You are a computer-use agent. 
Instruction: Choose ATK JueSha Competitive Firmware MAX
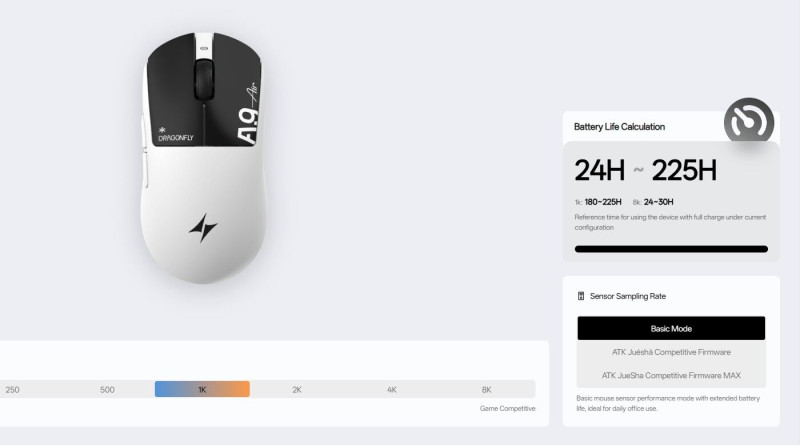(671, 376)
